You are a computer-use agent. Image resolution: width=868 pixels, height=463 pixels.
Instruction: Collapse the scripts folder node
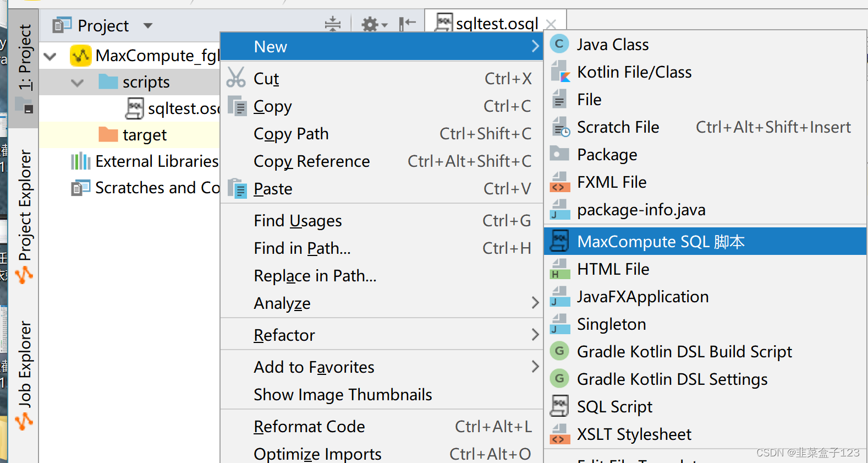[78, 83]
